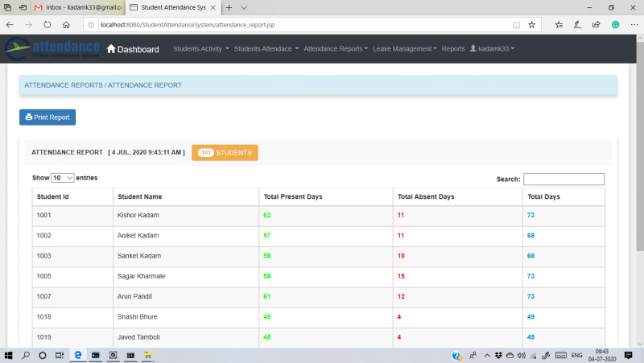Open Task View on the taskbar
Image resolution: width=644 pixels, height=363 pixels.
tap(59, 356)
